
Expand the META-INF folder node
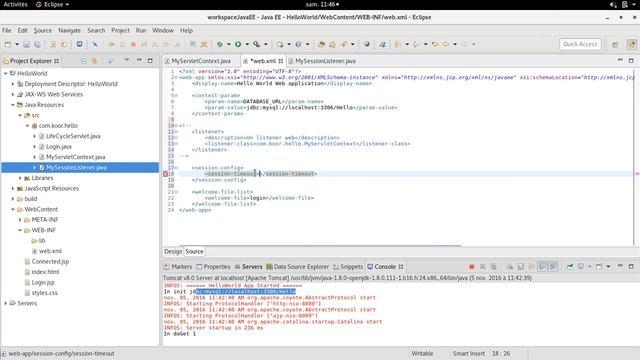20,220
